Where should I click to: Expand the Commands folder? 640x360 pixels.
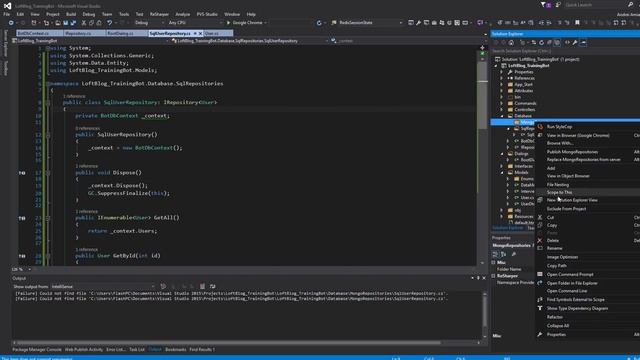point(502,103)
